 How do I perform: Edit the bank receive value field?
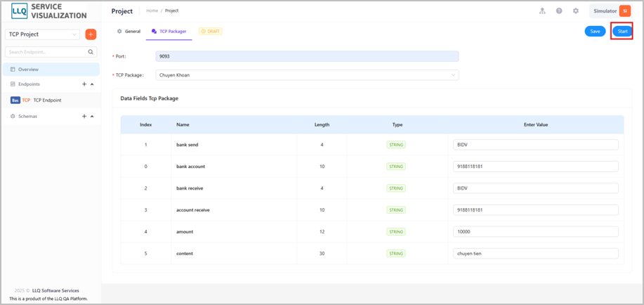[536, 188]
